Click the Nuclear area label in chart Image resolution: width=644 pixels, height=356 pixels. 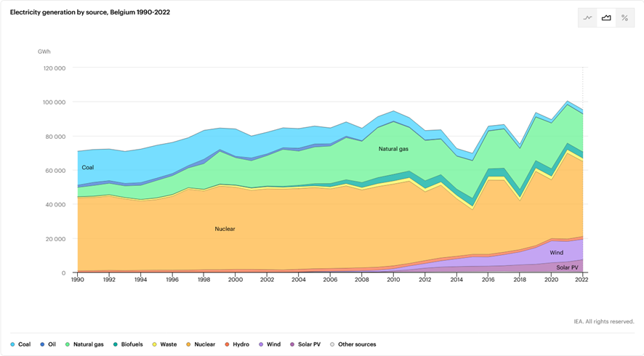pyautogui.click(x=225, y=229)
